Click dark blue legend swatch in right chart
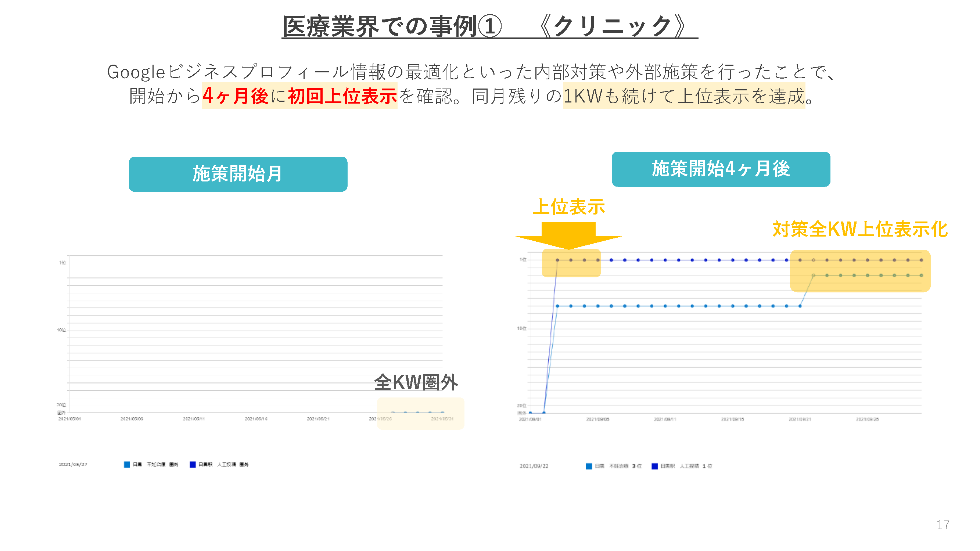Screen dimensions: 980x551 [654, 466]
